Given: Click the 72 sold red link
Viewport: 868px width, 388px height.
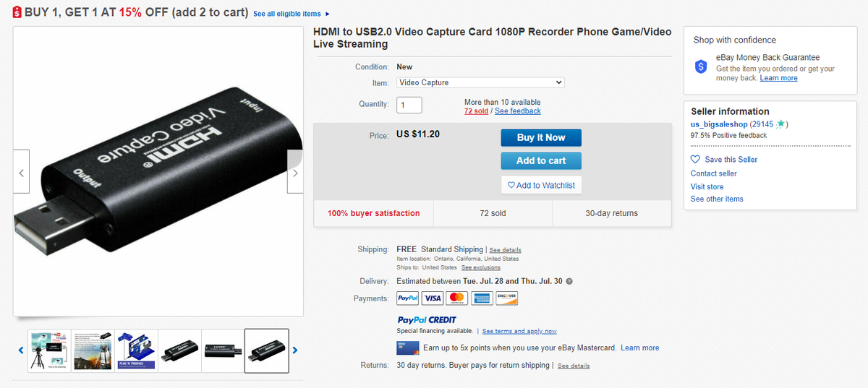Looking at the screenshot, I should click(x=476, y=111).
